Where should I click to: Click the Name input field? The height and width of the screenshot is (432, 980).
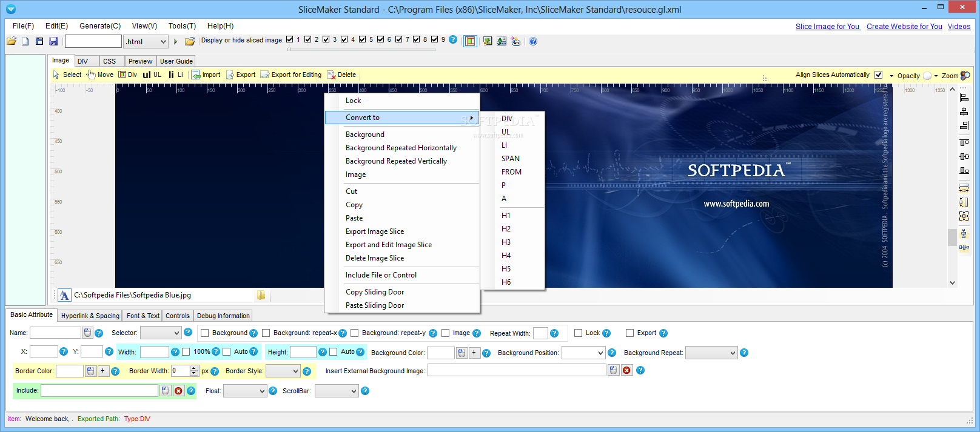click(x=55, y=333)
